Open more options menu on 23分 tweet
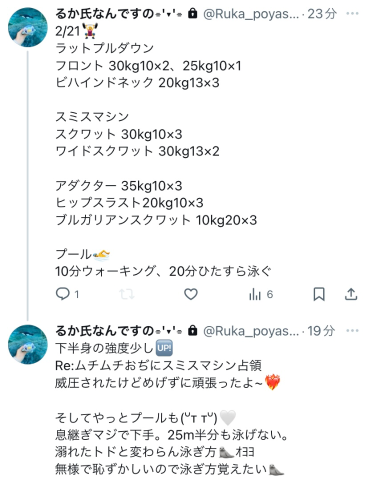368x480 pixels. (352, 14)
